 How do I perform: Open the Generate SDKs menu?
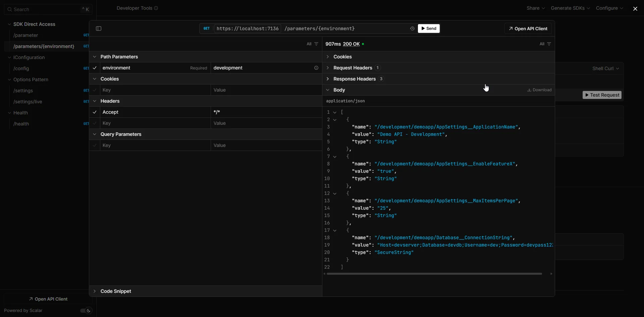click(x=570, y=8)
